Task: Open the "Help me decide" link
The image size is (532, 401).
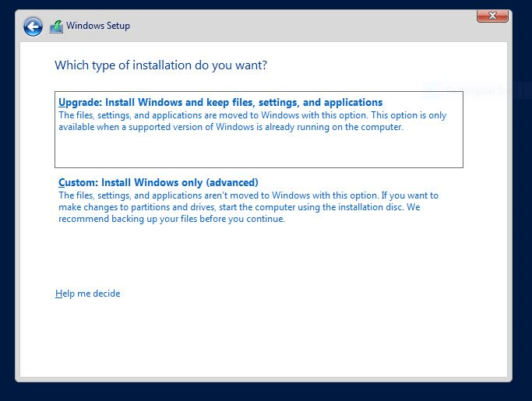Action: click(88, 294)
